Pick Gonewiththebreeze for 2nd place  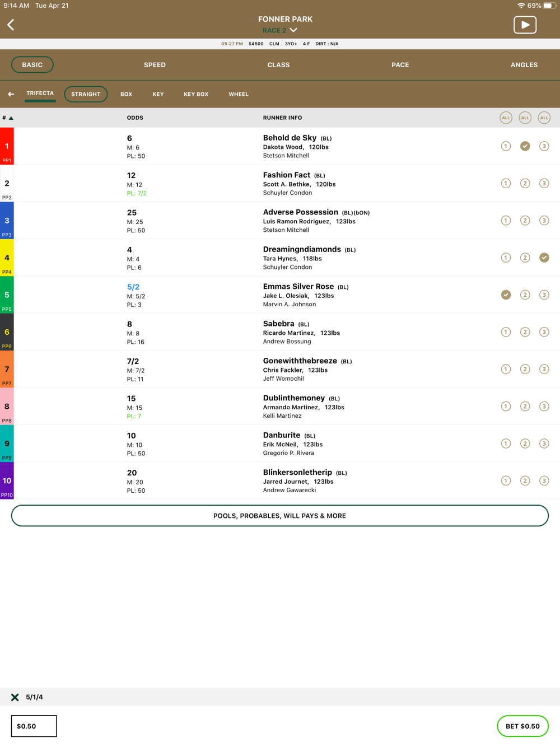(525, 369)
